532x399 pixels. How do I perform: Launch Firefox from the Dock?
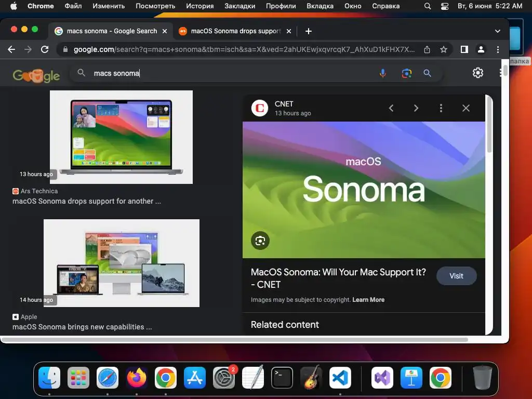tap(137, 378)
